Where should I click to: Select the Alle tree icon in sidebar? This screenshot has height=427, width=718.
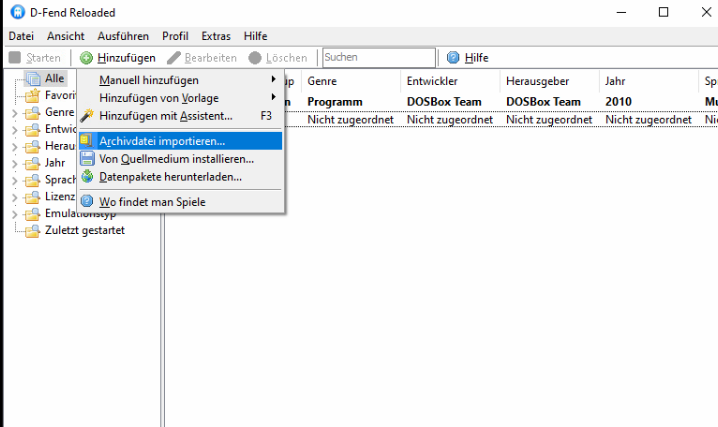point(33,79)
